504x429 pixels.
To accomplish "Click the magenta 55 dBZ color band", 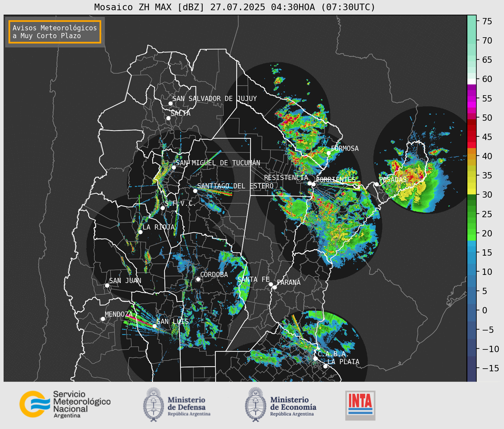I will pos(472,99).
